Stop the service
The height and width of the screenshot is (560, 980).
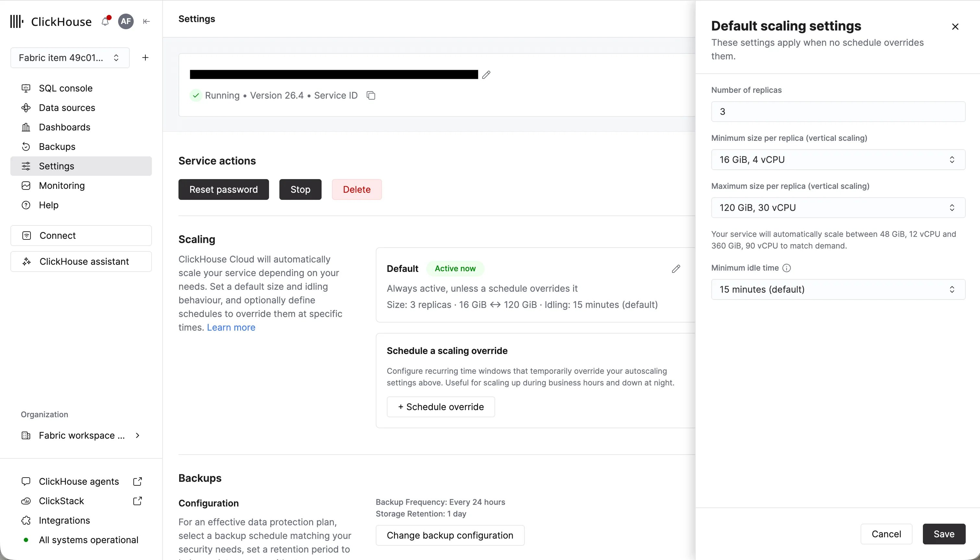pyautogui.click(x=300, y=189)
